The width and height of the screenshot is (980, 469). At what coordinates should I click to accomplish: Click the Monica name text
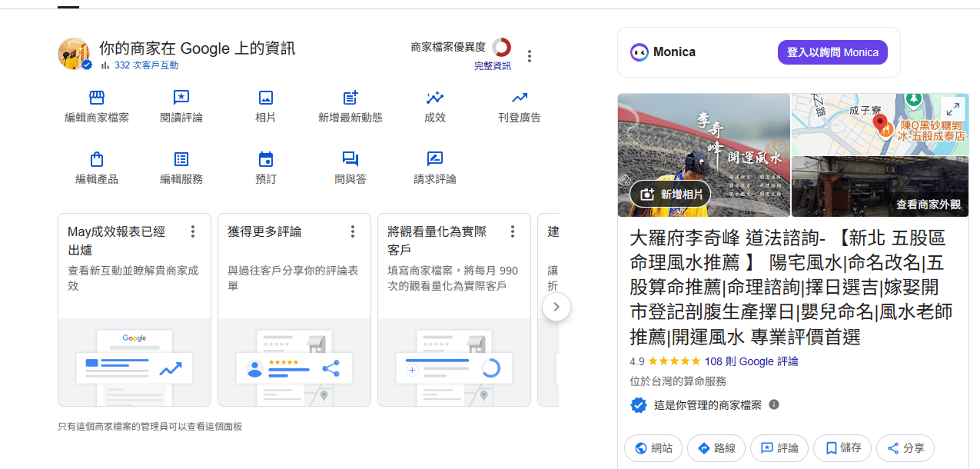674,52
